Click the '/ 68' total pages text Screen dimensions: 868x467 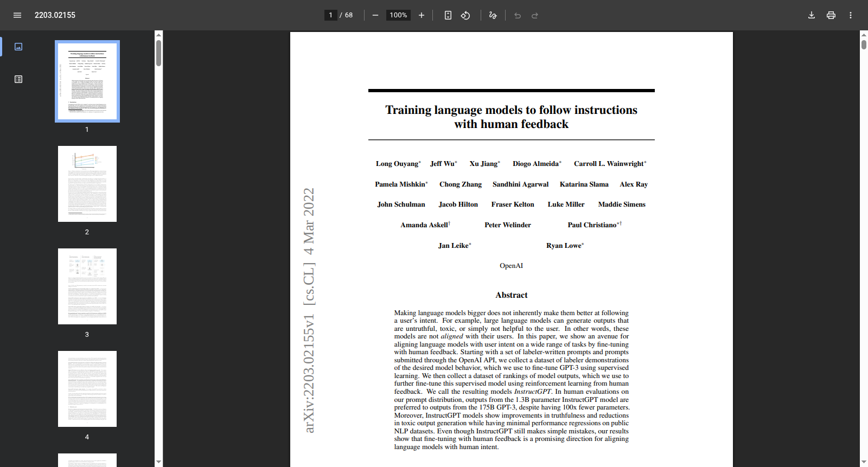pos(346,15)
